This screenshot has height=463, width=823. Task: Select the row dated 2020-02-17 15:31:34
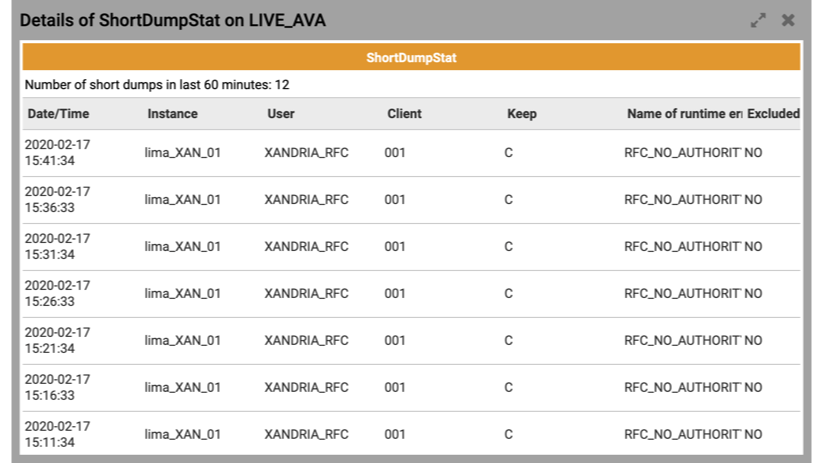click(411, 247)
